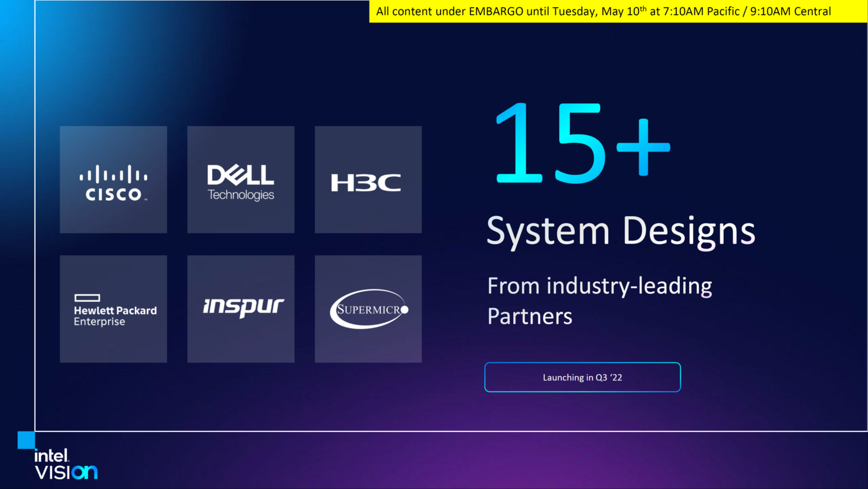Select the Dell Technologies logo tile

pos(240,180)
